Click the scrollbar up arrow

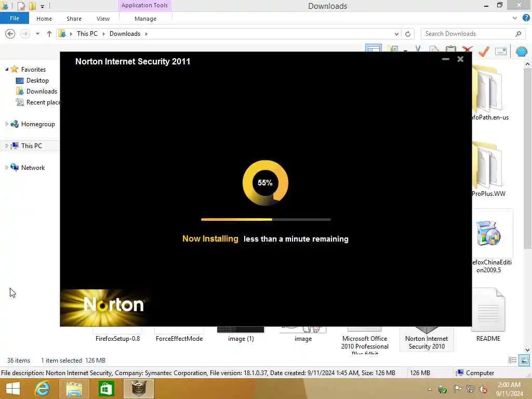(528, 64)
